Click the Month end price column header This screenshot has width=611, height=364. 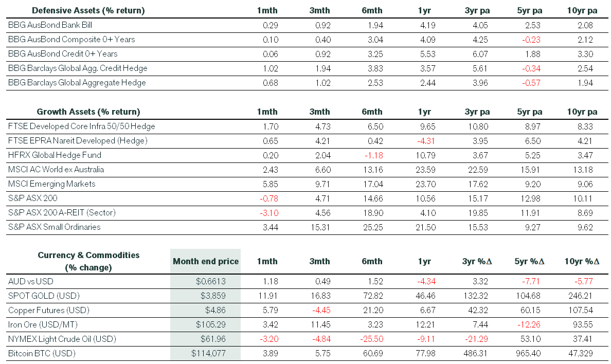coord(206,261)
